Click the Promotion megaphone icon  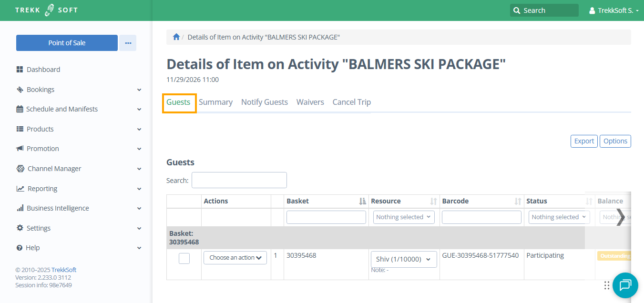click(x=20, y=149)
